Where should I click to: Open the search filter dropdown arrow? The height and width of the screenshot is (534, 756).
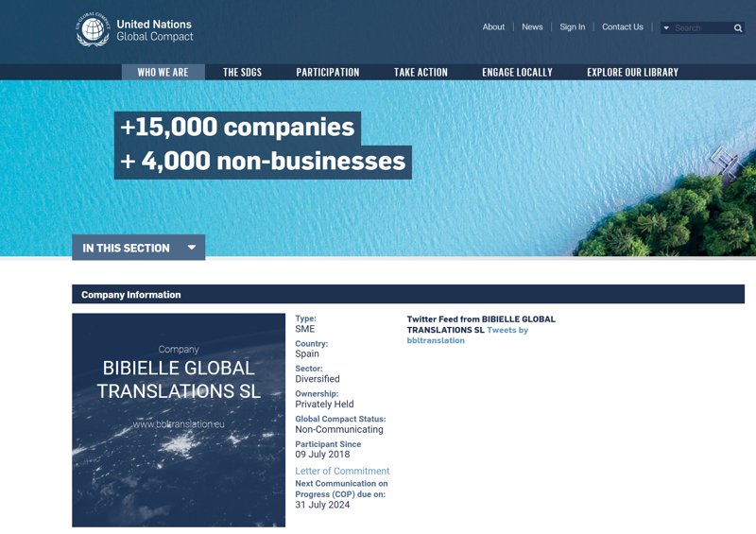click(x=666, y=28)
